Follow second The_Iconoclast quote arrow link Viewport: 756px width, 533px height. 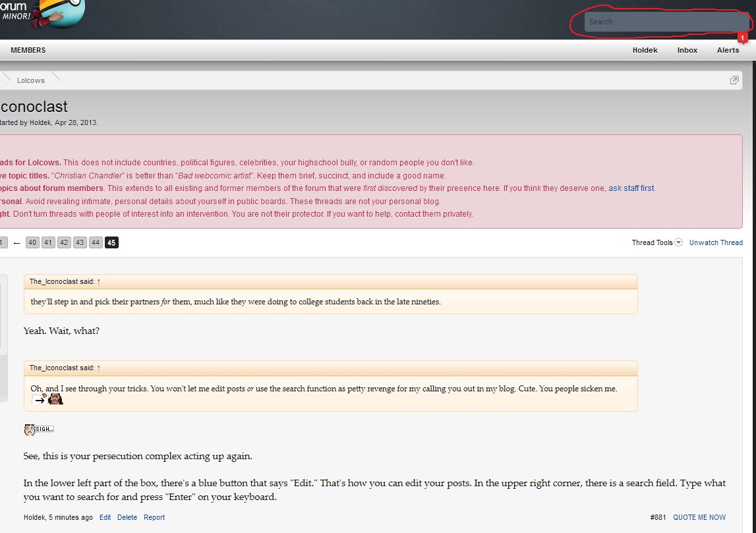click(98, 368)
